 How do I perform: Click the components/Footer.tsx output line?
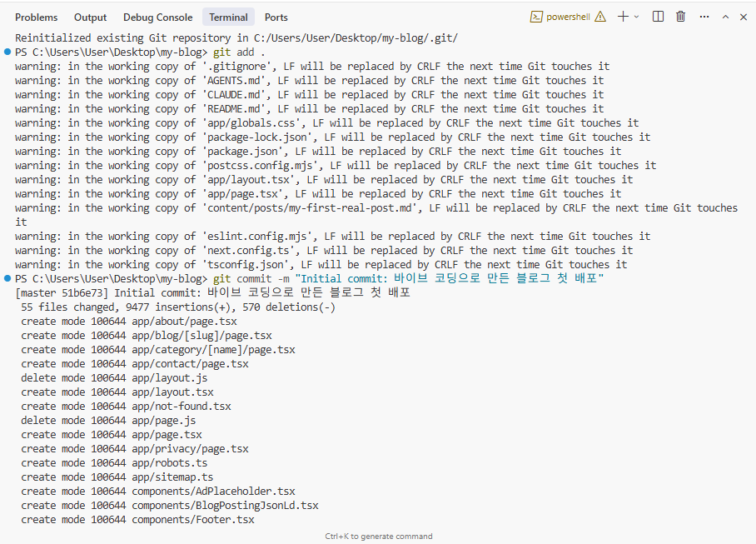pos(192,519)
